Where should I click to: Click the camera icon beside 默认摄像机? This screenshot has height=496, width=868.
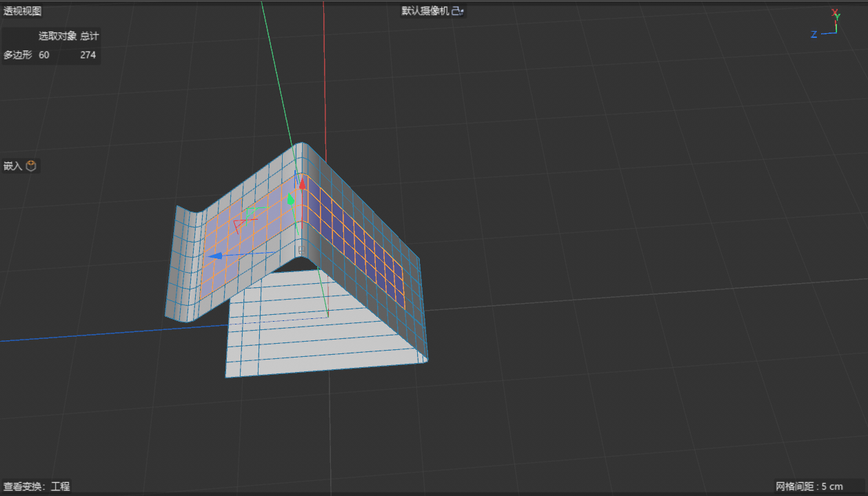point(458,11)
